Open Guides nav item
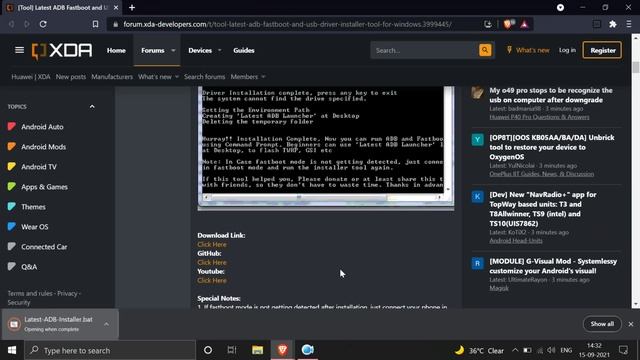Viewport: 640px width, 360px height. (244, 50)
